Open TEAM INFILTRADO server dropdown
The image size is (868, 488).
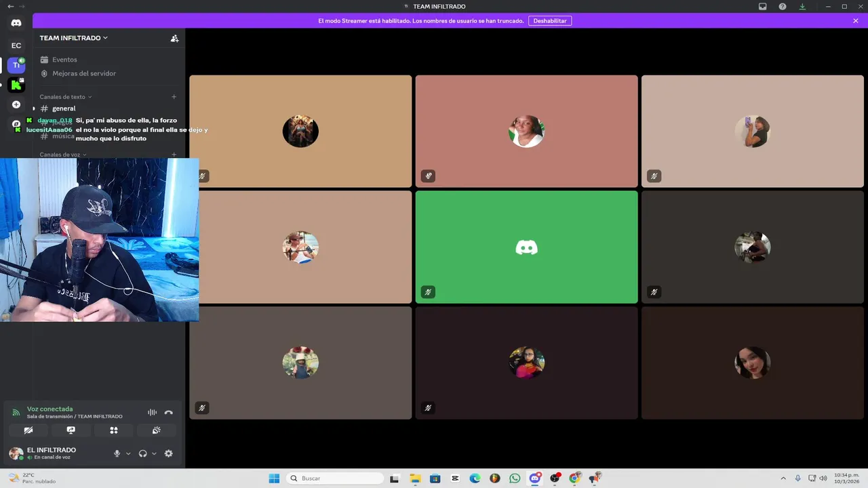pos(73,38)
